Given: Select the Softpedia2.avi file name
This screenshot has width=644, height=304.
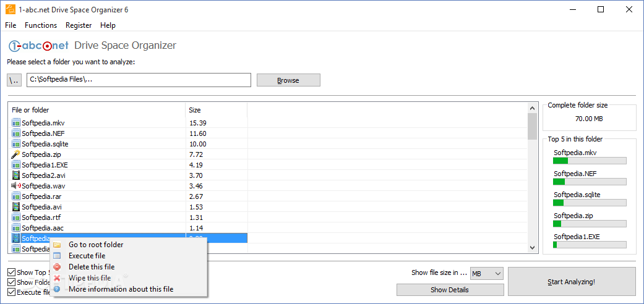Looking at the screenshot, I should (43, 175).
